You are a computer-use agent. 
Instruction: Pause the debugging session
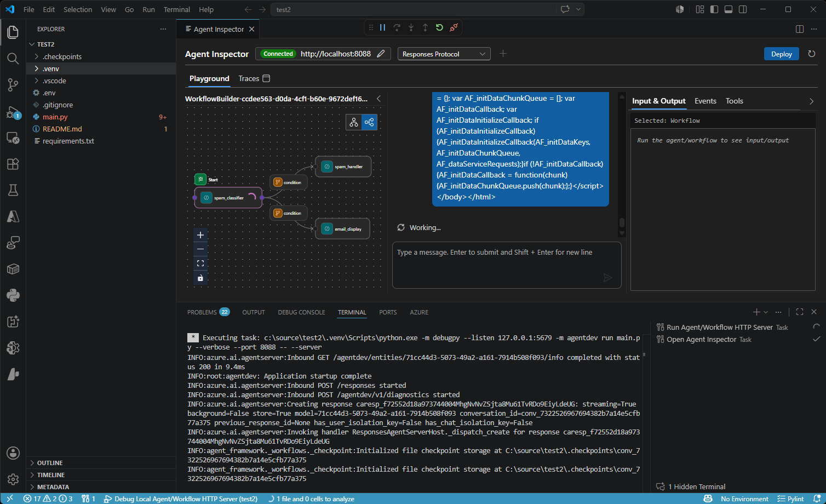[x=383, y=27]
